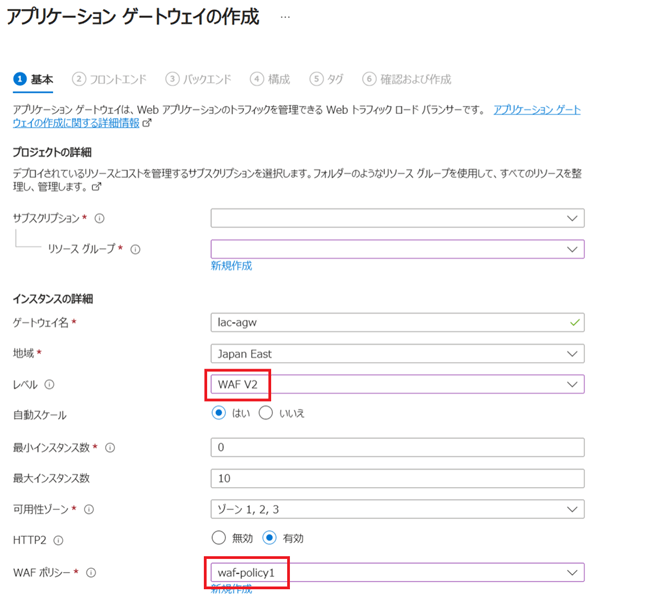Viewport: 650px width, 600px height.
Task: Click info icon next to WAF ポリシー
Action: (91, 573)
